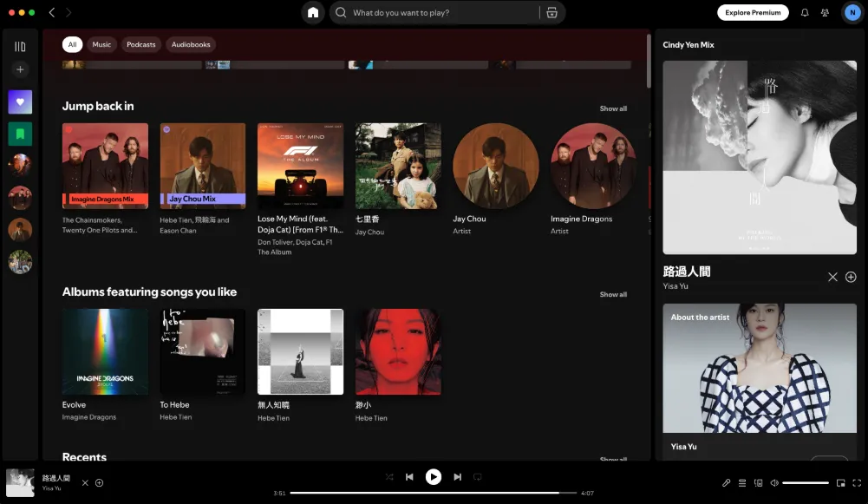Toggle repeat in the player bar
Screen dimensions: 868x504
point(478,477)
